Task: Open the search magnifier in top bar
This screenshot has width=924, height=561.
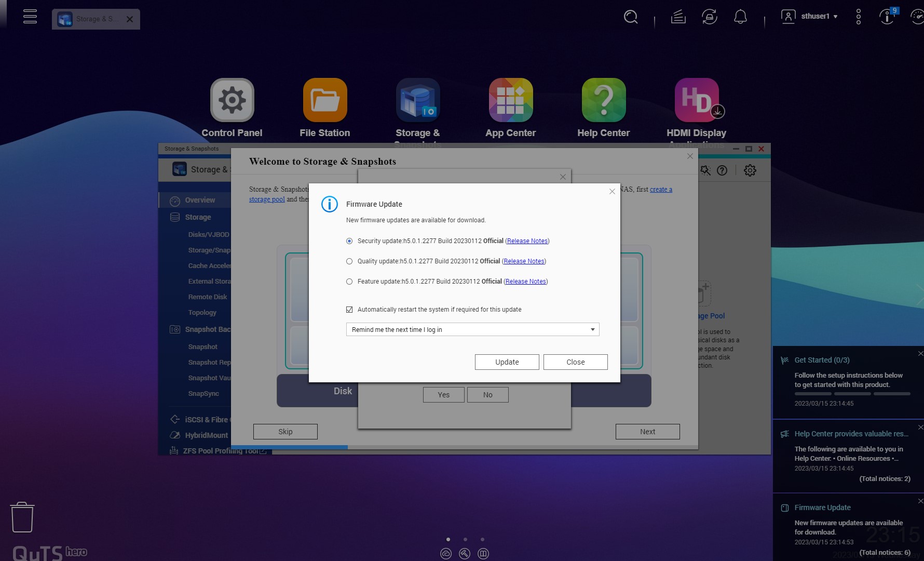Action: [x=631, y=17]
